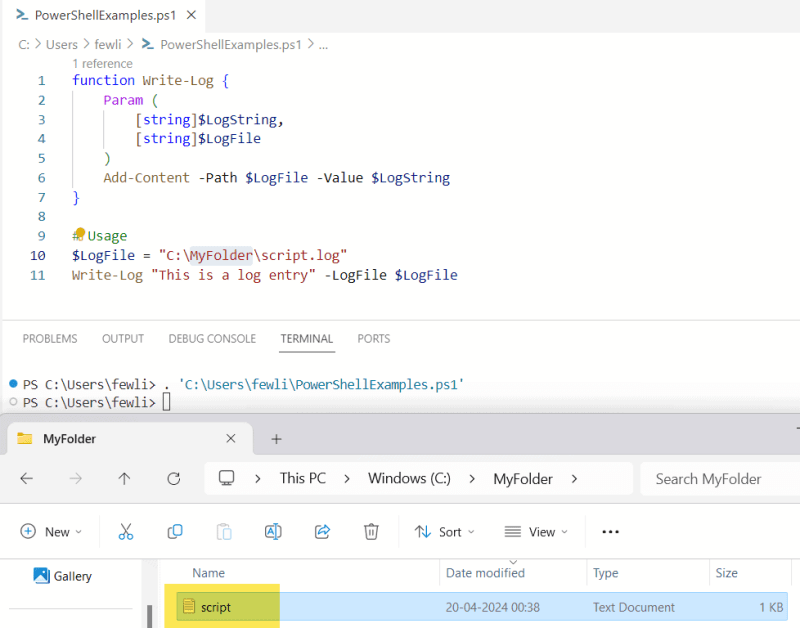Viewport: 800px width, 628px height.
Task: Open the New dropdown in File Explorer
Action: coord(52,531)
